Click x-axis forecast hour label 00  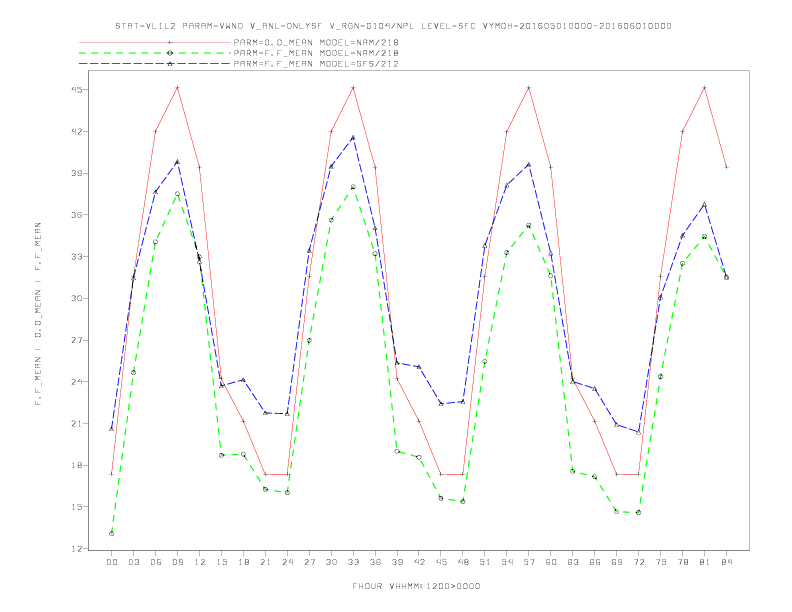pyautogui.click(x=112, y=562)
